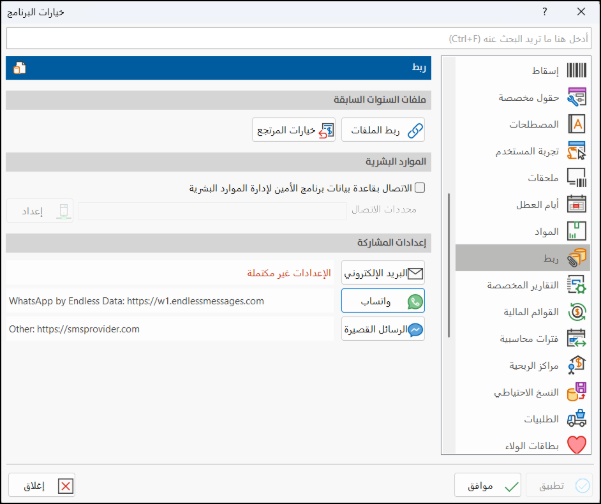Click the محددات الاتصال connection string field

pos(212,211)
